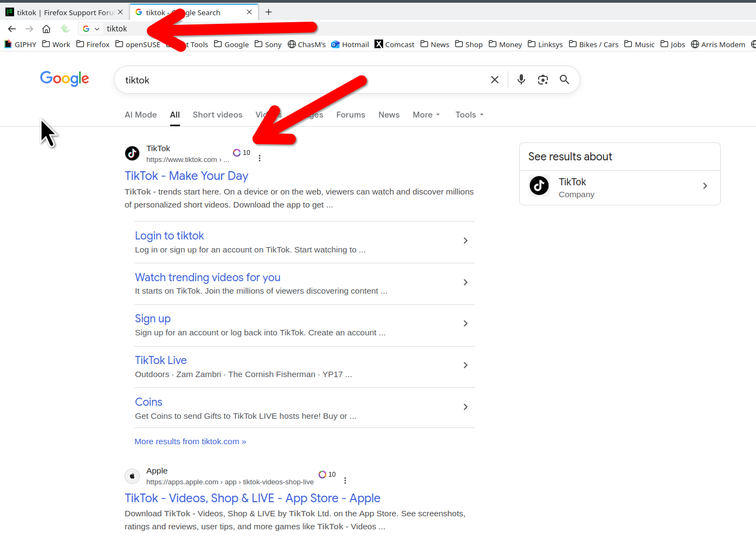Screen dimensions: 756x545
Task: Expand the TikTok Company results chevron
Action: pyautogui.click(x=705, y=186)
